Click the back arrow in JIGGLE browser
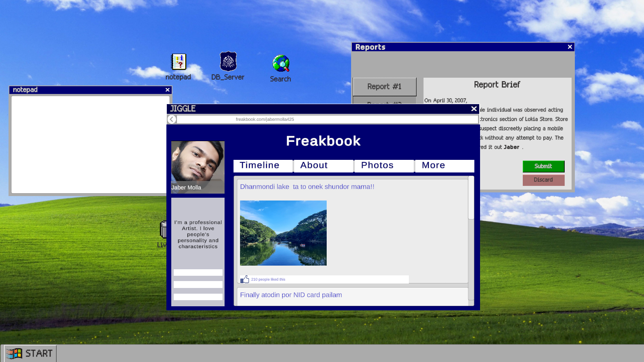 tap(172, 119)
